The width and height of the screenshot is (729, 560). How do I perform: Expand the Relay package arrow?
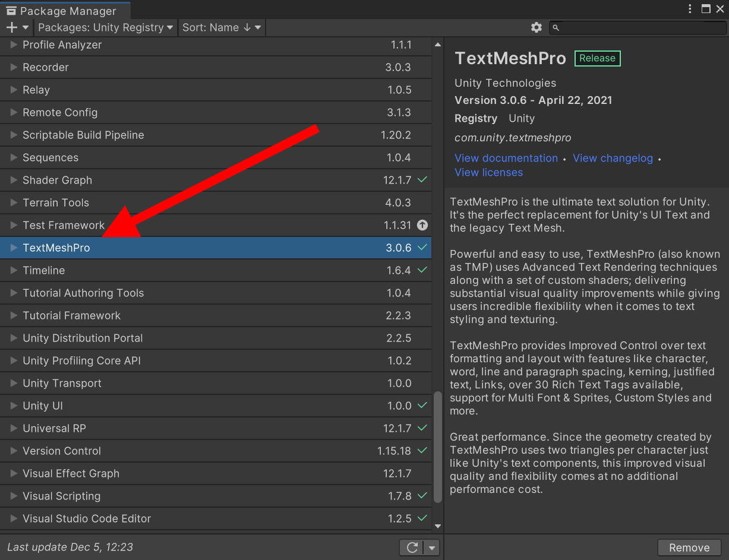tap(14, 90)
